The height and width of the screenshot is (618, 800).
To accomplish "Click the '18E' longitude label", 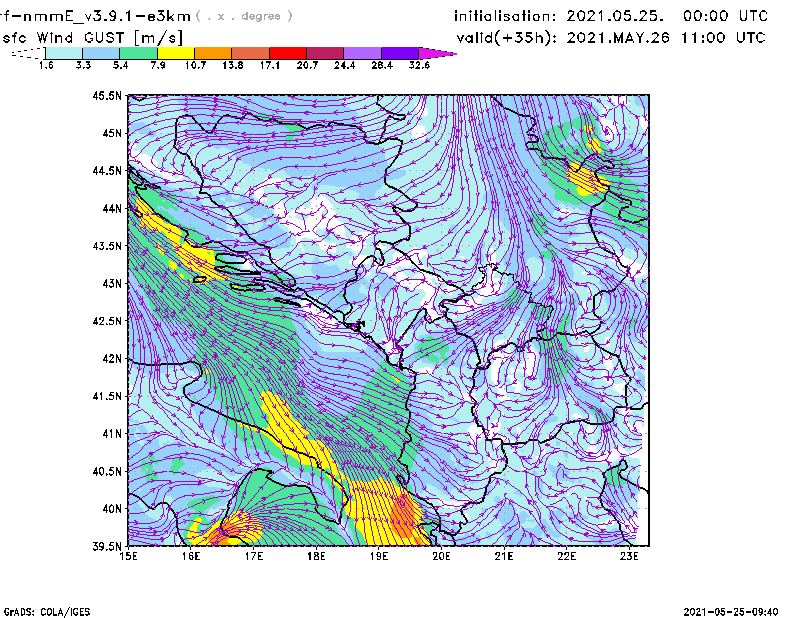I will click(316, 556).
